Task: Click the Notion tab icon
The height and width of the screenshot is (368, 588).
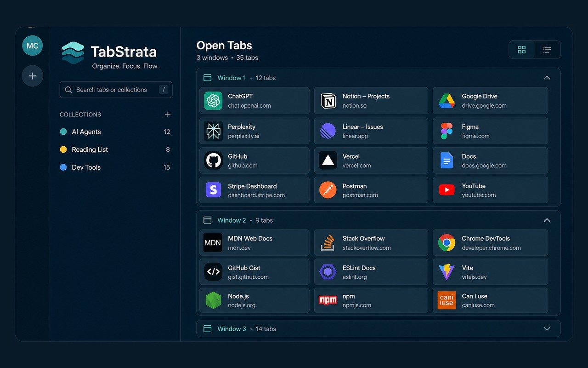Action: [x=328, y=101]
